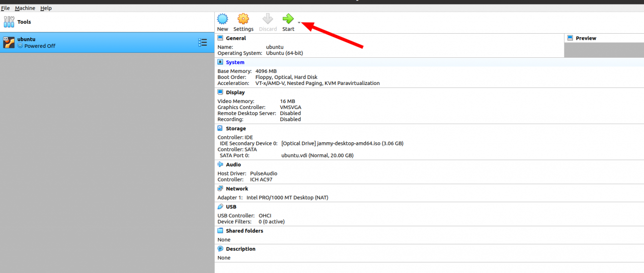The image size is (644, 273).
Task: Open the System settings heading link
Action: [235, 62]
